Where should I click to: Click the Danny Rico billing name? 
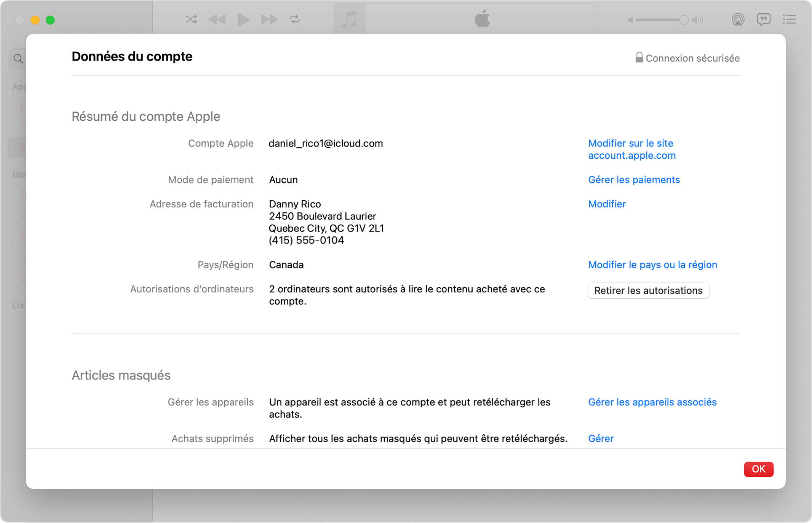pos(295,204)
